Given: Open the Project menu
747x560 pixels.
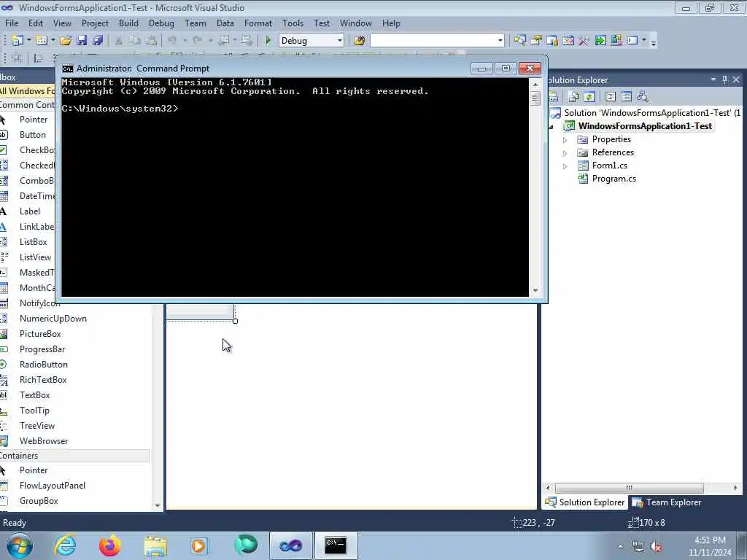Looking at the screenshot, I should [x=95, y=23].
